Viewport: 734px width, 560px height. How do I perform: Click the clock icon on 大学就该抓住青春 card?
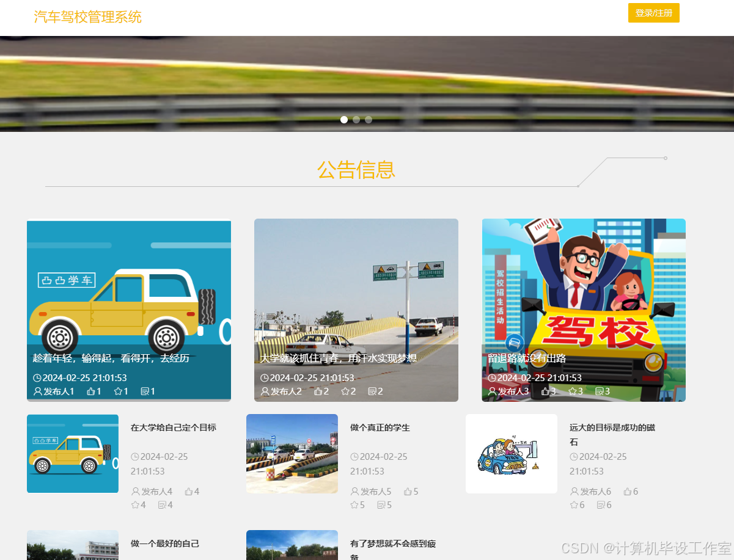[265, 378]
